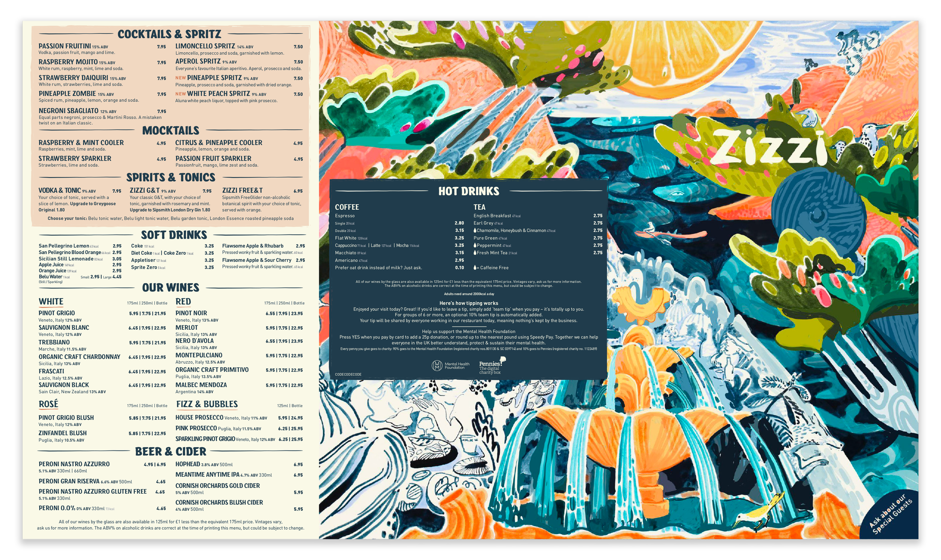The width and height of the screenshot is (941, 560).
Task: Click the Mocktails heading
Action: (171, 131)
